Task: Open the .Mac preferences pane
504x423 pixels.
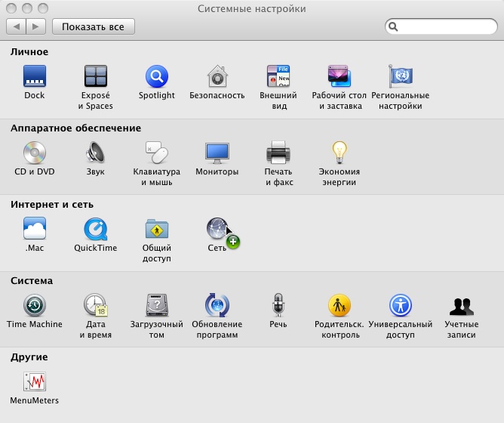Action: tap(35, 229)
